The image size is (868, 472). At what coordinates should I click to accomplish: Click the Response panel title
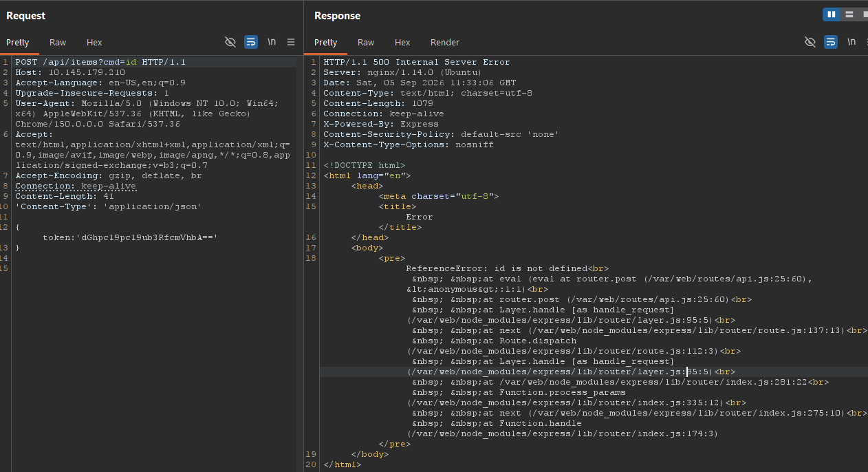click(x=337, y=15)
